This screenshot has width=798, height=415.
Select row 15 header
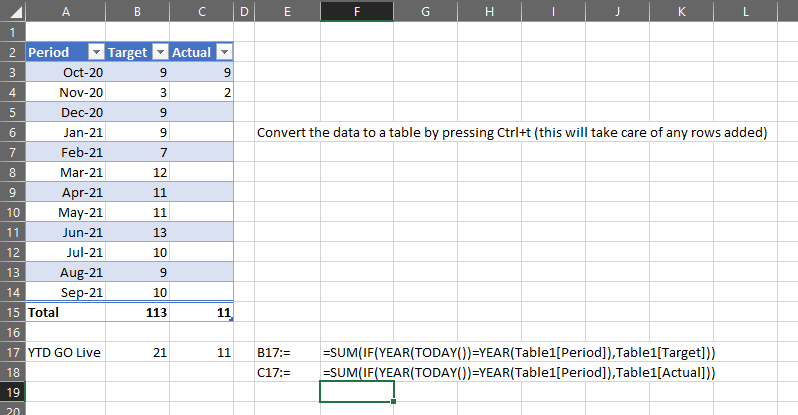(13, 312)
